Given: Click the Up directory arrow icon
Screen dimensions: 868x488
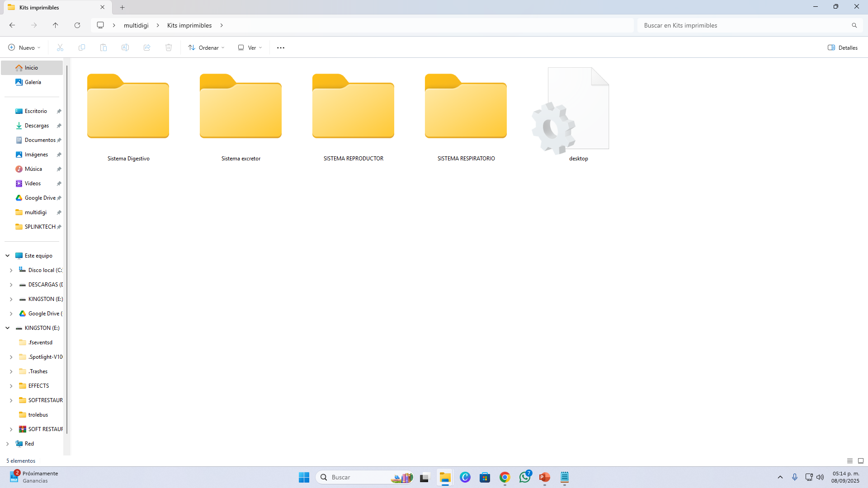Looking at the screenshot, I should point(56,25).
